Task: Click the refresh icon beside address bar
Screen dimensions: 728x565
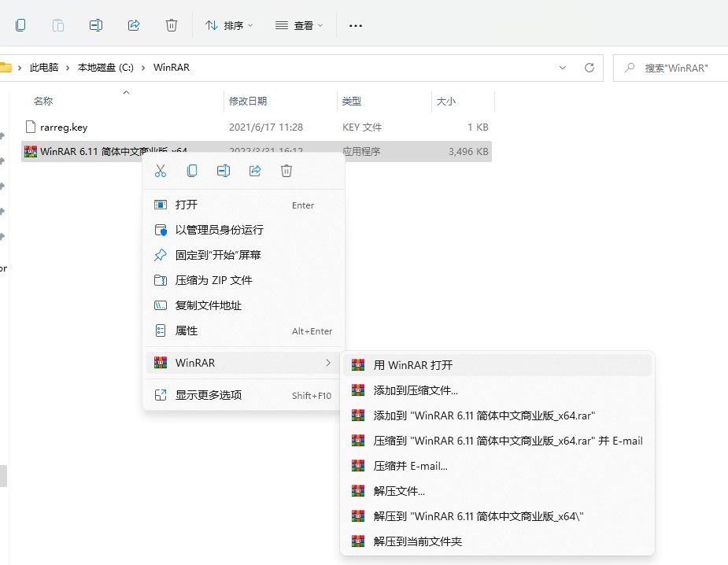Action: click(x=589, y=68)
